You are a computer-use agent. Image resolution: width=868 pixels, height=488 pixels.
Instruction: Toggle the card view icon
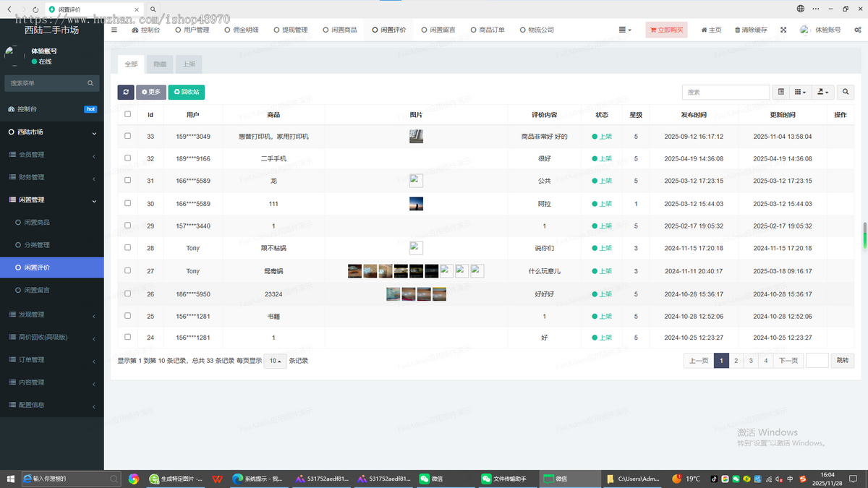tap(781, 93)
